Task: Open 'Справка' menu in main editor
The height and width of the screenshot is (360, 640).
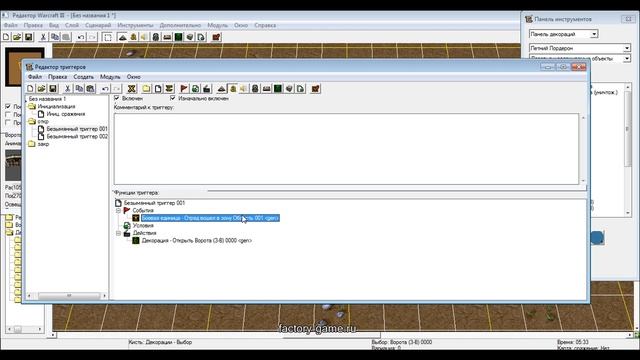Action: (265, 25)
